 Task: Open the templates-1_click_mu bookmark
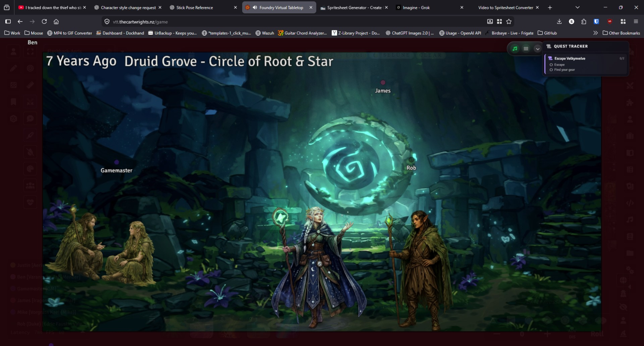(226, 33)
